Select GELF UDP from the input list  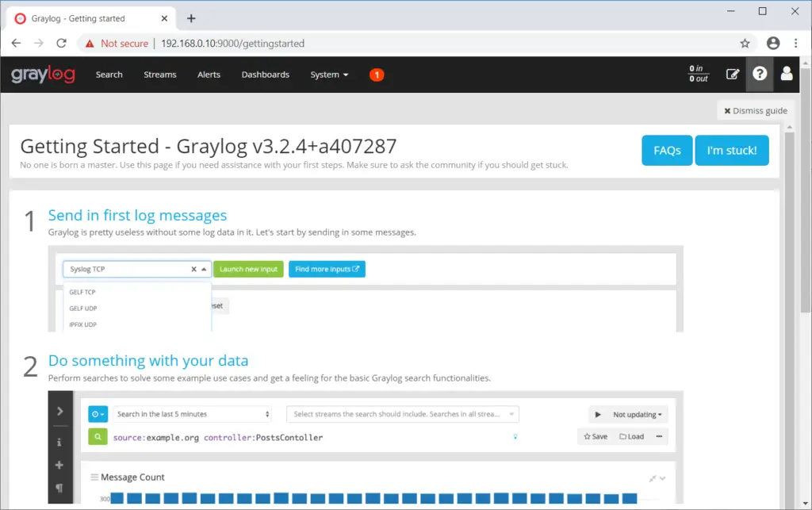pos(82,308)
